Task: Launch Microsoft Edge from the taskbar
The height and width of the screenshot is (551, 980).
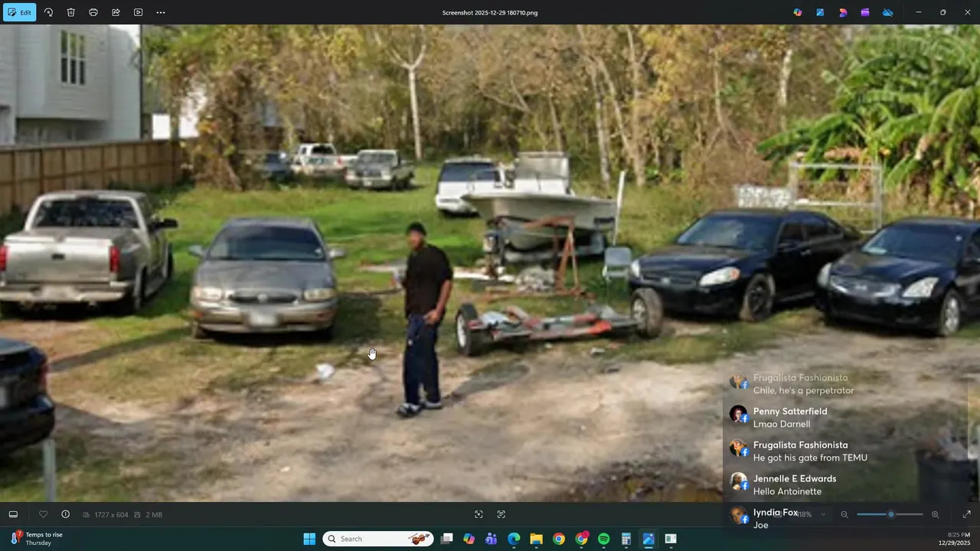Action: point(514,539)
